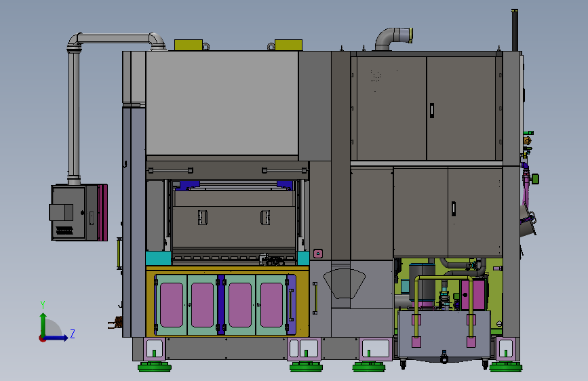Select the gray hydraulic tank at bottom right
The width and height of the screenshot is (588, 381).
444,334
